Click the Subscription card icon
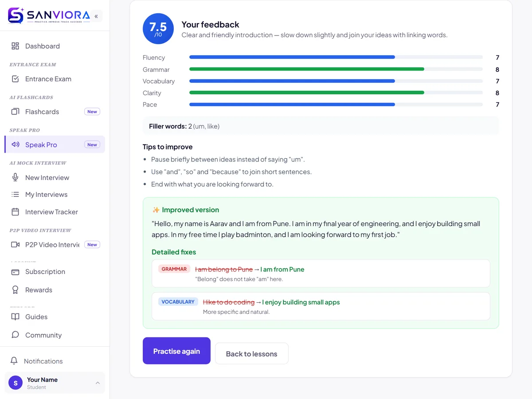 [16, 272]
